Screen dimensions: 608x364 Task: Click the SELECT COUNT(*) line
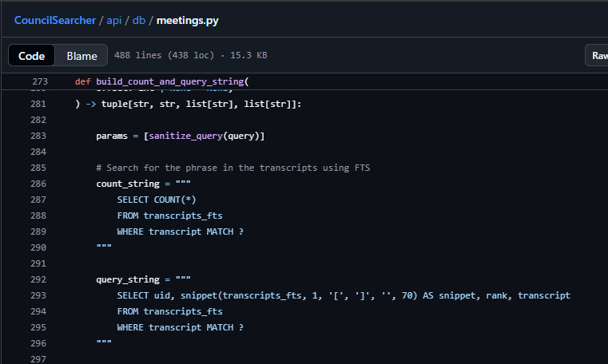(157, 200)
